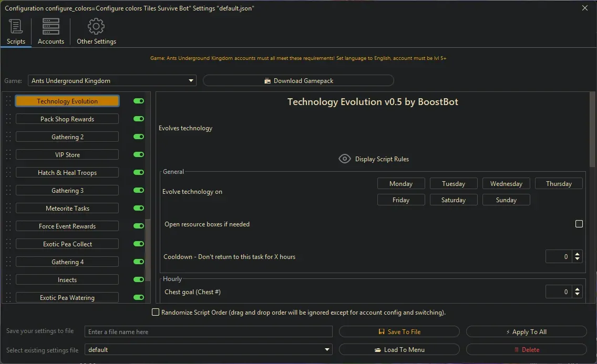The width and height of the screenshot is (597, 364).
Task: Select the Exotic Pea Collect script
Action: pyautogui.click(x=67, y=244)
